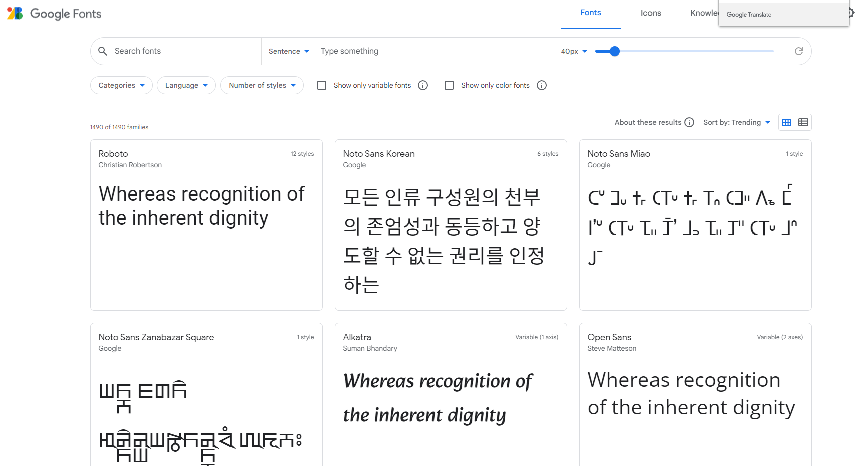Open the Alkatra font card
The width and height of the screenshot is (868, 466).
pos(451,395)
